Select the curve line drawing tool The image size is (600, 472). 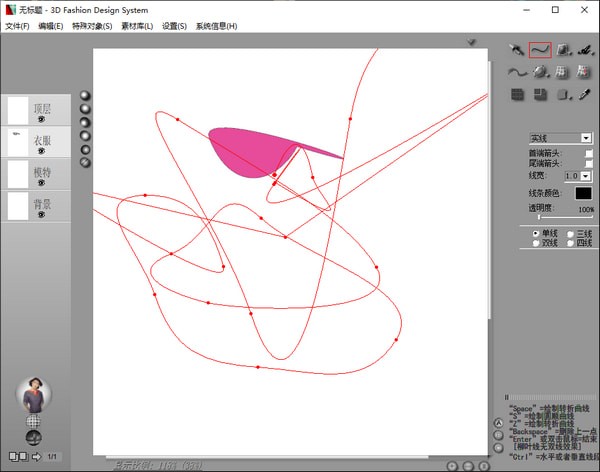[540, 48]
